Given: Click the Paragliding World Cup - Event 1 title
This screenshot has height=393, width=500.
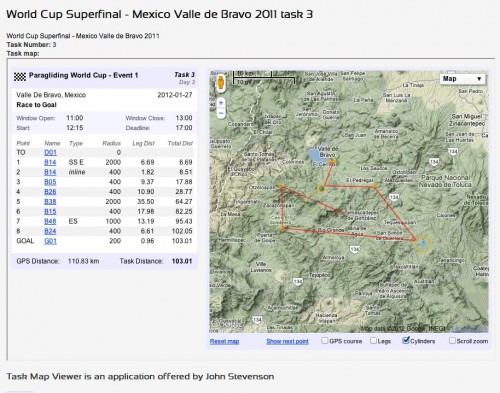Looking at the screenshot, I should (x=83, y=75).
